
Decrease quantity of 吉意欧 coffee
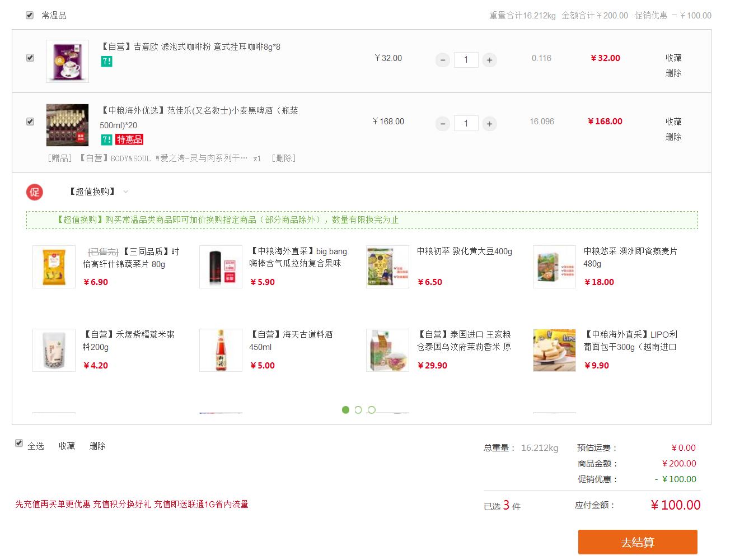(443, 60)
